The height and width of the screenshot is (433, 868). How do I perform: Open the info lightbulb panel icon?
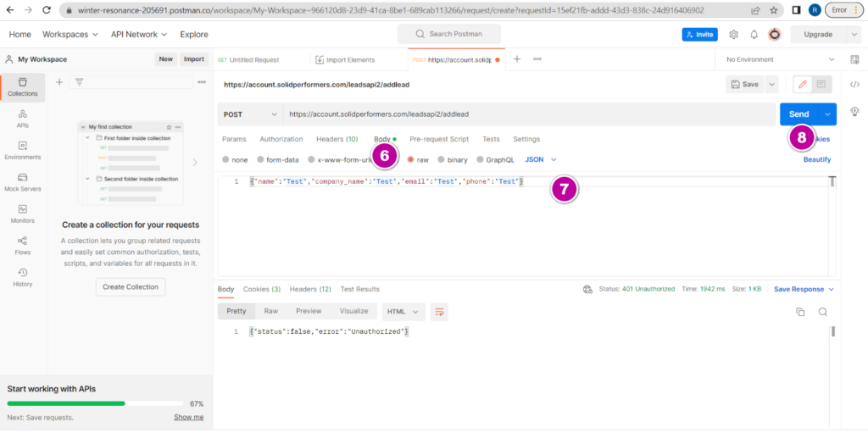tap(854, 110)
